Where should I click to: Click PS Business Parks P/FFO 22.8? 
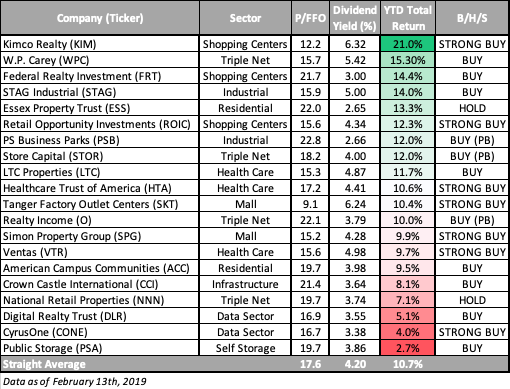pos(310,140)
